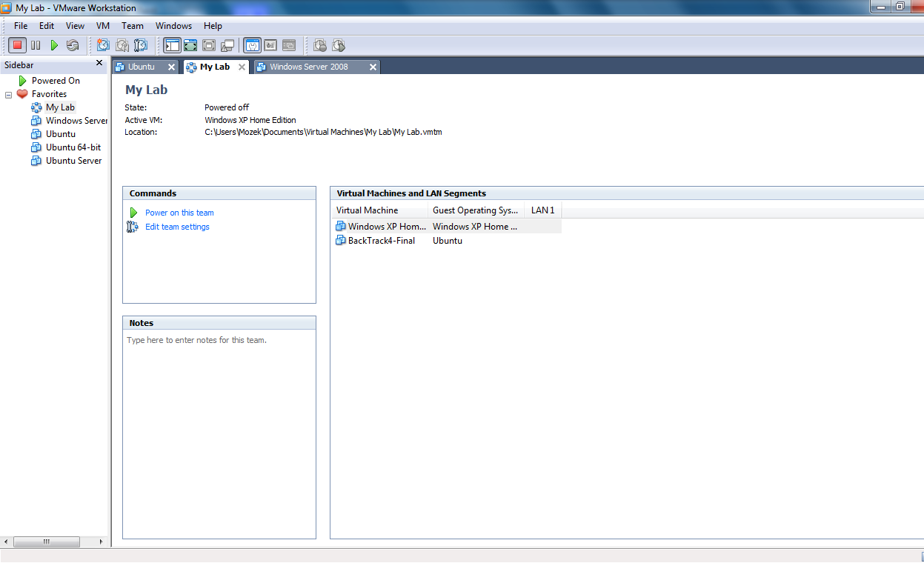Image resolution: width=924 pixels, height=563 pixels.
Task: Click the 'Power on this team' link
Action: click(x=179, y=213)
